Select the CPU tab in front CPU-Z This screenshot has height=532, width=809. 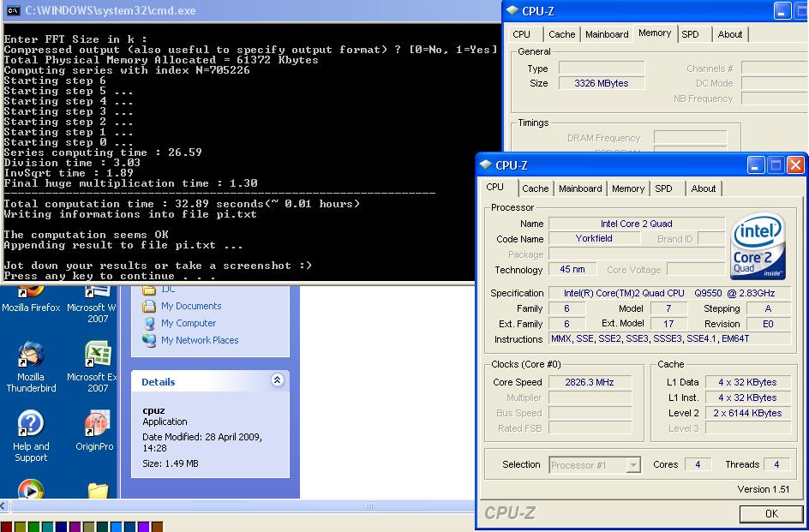coord(494,188)
